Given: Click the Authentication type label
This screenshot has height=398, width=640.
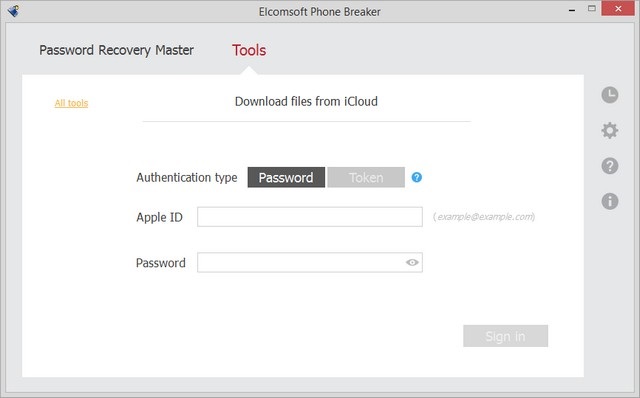Looking at the screenshot, I should [187, 178].
